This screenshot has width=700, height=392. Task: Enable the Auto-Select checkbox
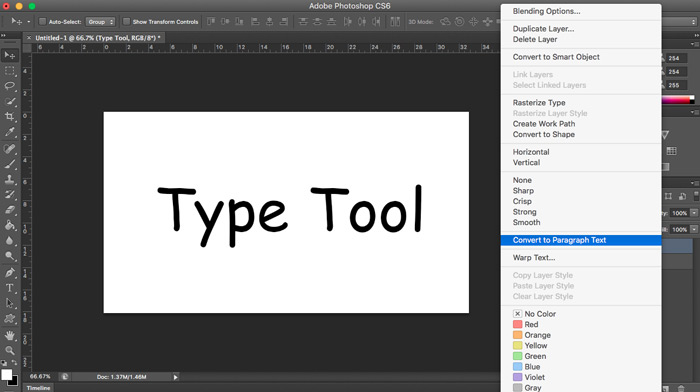tap(42, 21)
